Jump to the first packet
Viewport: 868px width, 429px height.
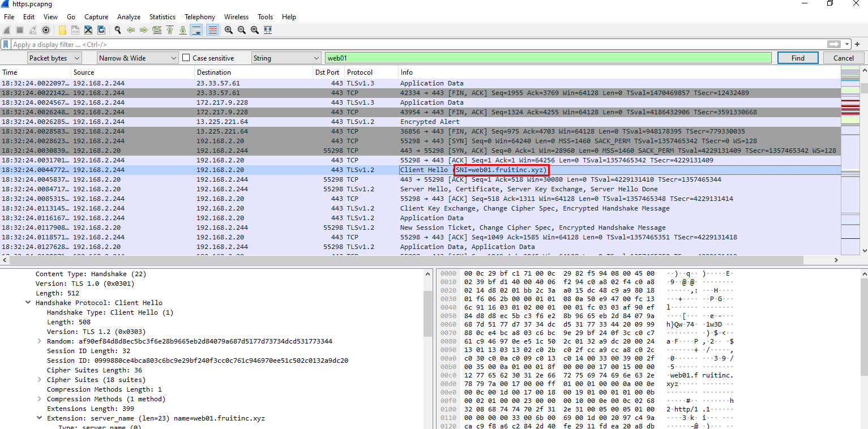(x=169, y=30)
